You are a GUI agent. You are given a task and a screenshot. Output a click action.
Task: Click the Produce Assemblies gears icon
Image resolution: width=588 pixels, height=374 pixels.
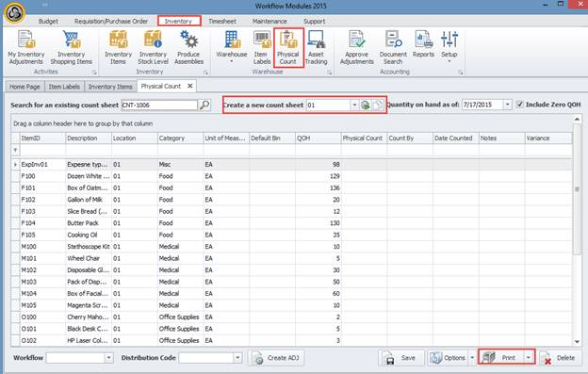coord(188,48)
